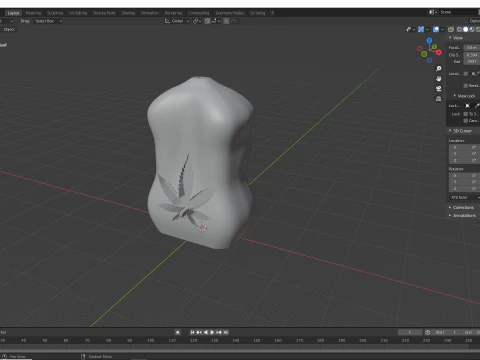Select solid viewport shading
The image size is (480, 360).
click(466, 29)
